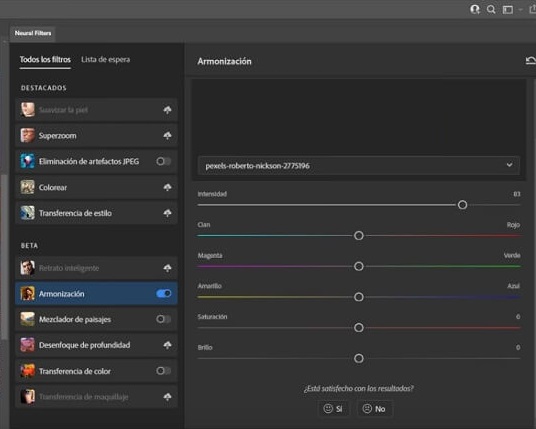
Task: Switch to Lista de espera tab
Action: [x=106, y=59]
